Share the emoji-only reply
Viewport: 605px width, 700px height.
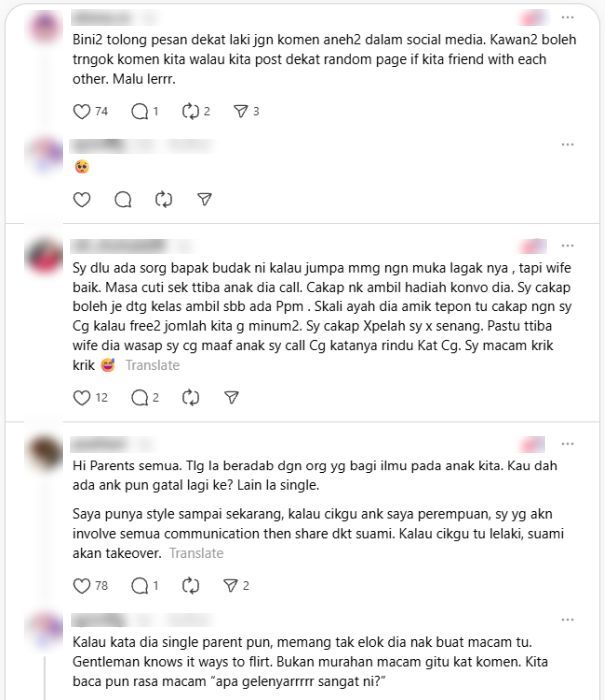(x=204, y=199)
